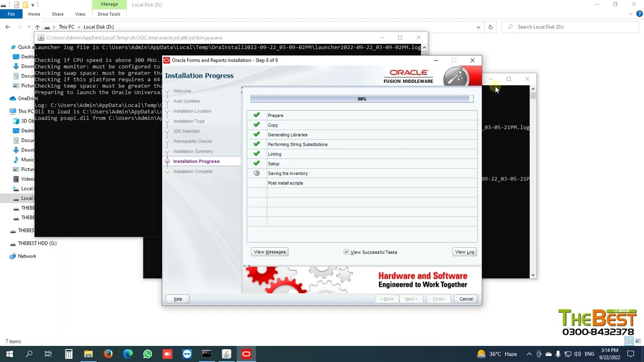Switch to Oracle installer taskbar icon

tap(246, 354)
